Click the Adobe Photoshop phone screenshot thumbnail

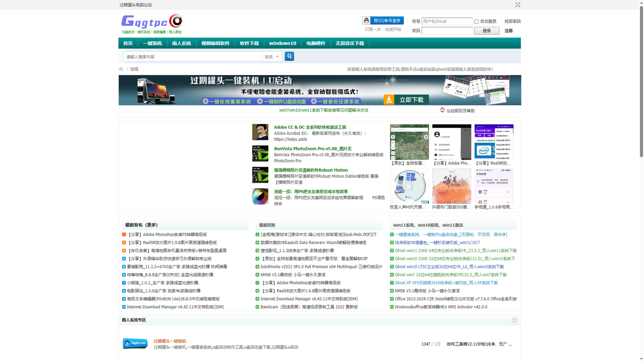[452, 142]
